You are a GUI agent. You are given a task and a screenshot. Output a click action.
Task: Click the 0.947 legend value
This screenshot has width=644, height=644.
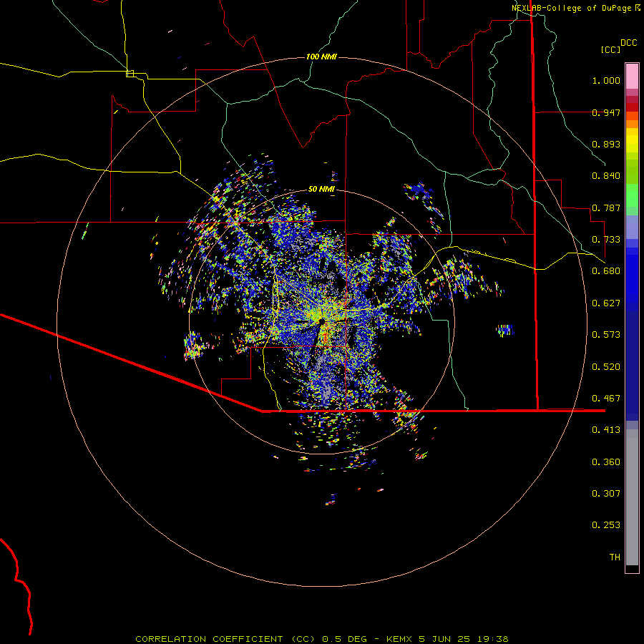(x=606, y=112)
